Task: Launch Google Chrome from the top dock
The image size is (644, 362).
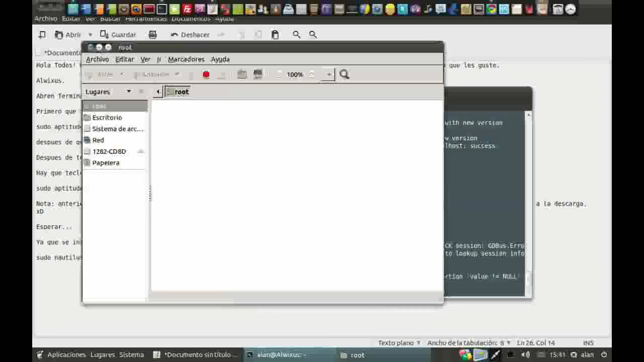Action: [491, 9]
